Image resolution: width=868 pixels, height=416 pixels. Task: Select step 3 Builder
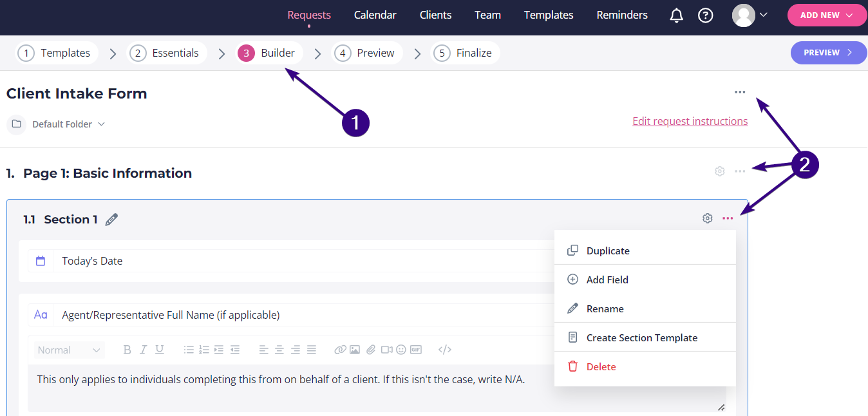click(268, 53)
